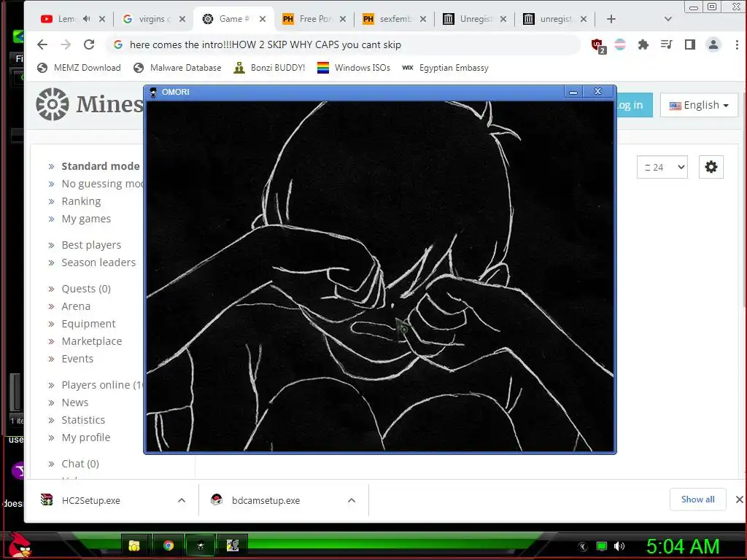
Task: Open the Best players link
Action: [91, 245]
